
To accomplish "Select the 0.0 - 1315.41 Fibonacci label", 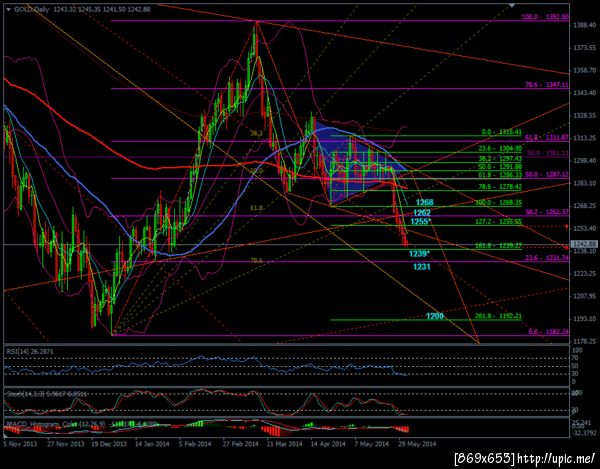I will [502, 132].
